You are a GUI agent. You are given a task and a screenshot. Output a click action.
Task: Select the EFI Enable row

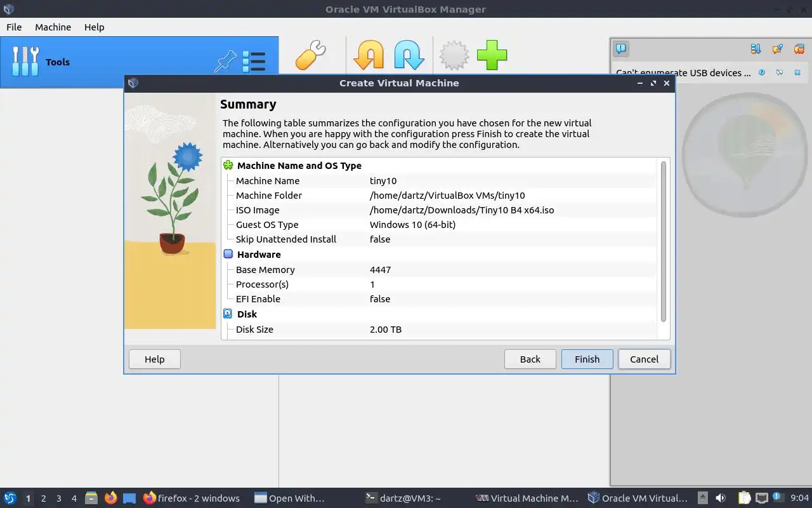click(440, 298)
